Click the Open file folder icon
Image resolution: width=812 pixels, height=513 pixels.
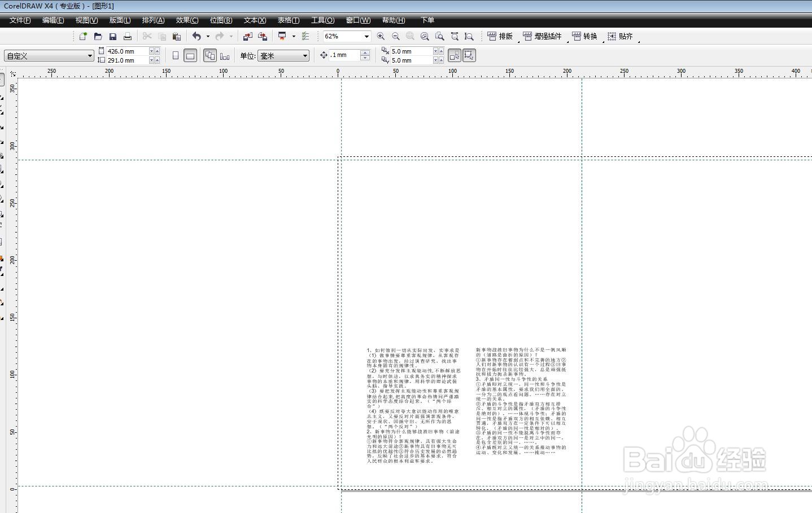pos(98,36)
